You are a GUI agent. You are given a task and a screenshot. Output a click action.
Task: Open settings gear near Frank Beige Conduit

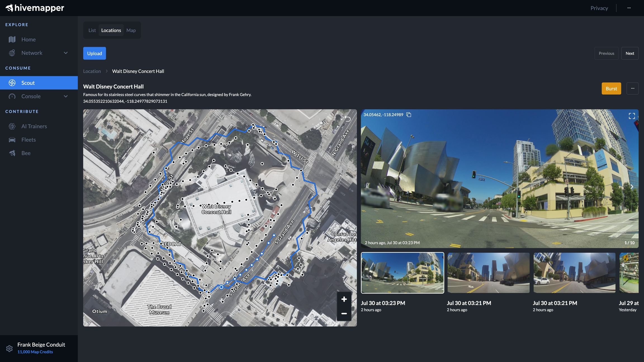click(x=9, y=349)
